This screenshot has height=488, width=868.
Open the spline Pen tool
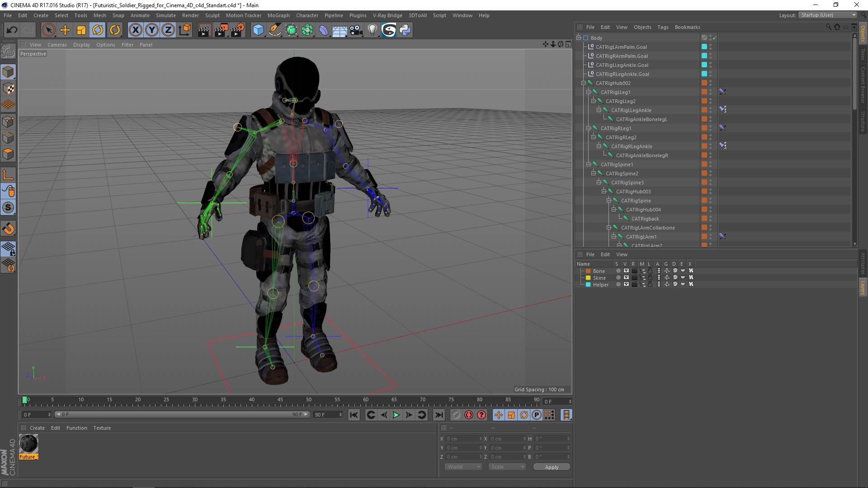275,30
